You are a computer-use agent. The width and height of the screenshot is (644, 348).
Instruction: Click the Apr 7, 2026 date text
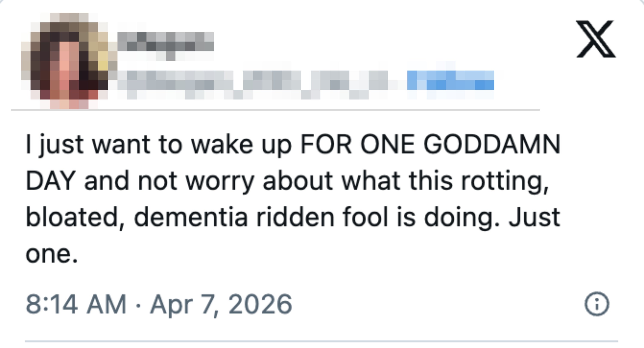(221, 304)
